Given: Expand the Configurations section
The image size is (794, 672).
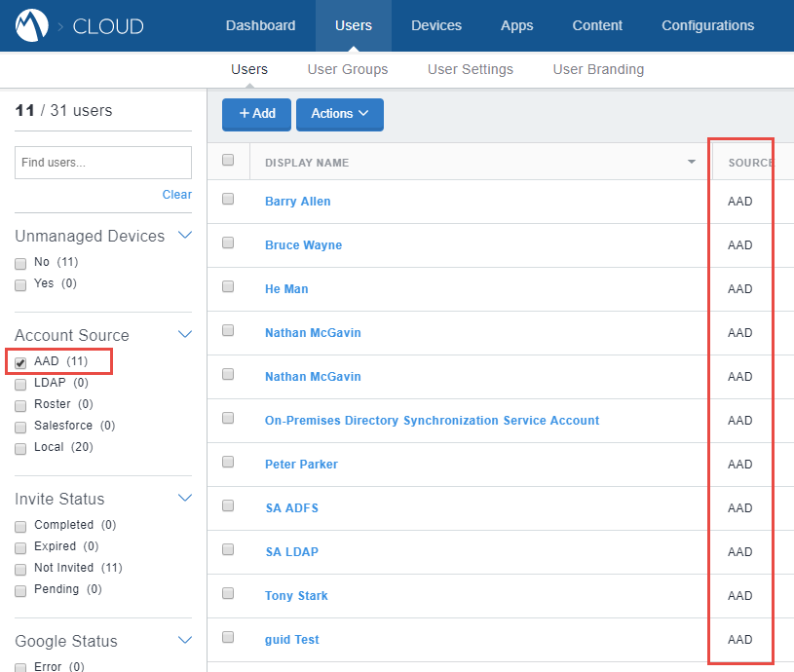Looking at the screenshot, I should pos(708,25).
